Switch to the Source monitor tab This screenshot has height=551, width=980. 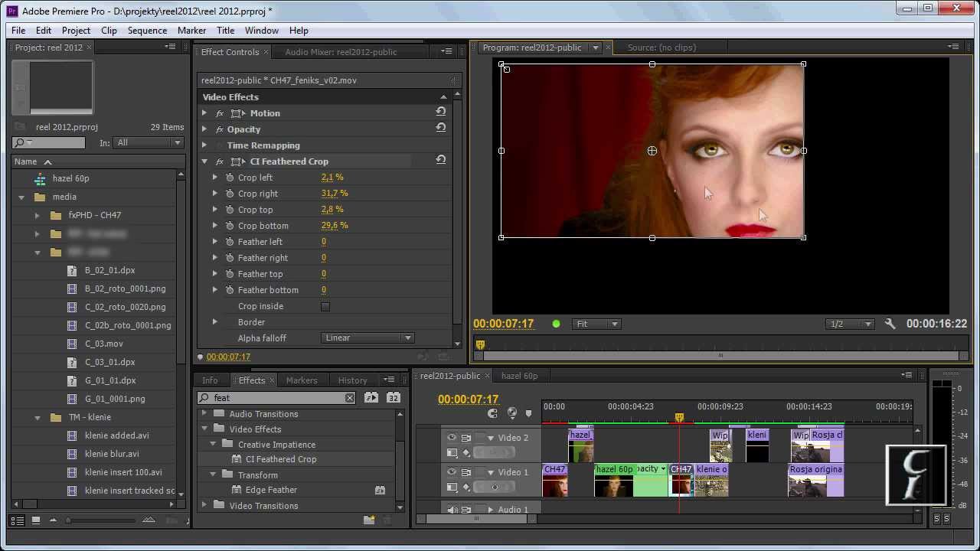tap(661, 47)
